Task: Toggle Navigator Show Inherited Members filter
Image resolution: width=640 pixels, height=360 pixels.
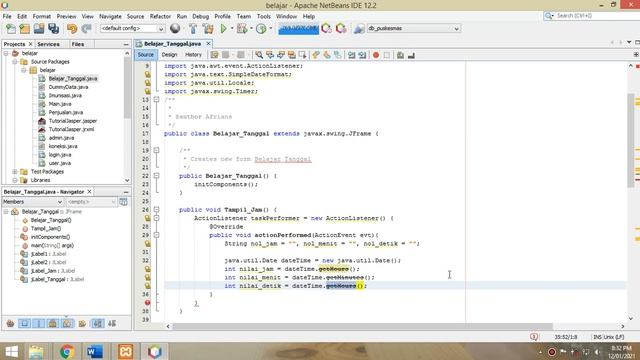Action: pyautogui.click(x=11, y=324)
